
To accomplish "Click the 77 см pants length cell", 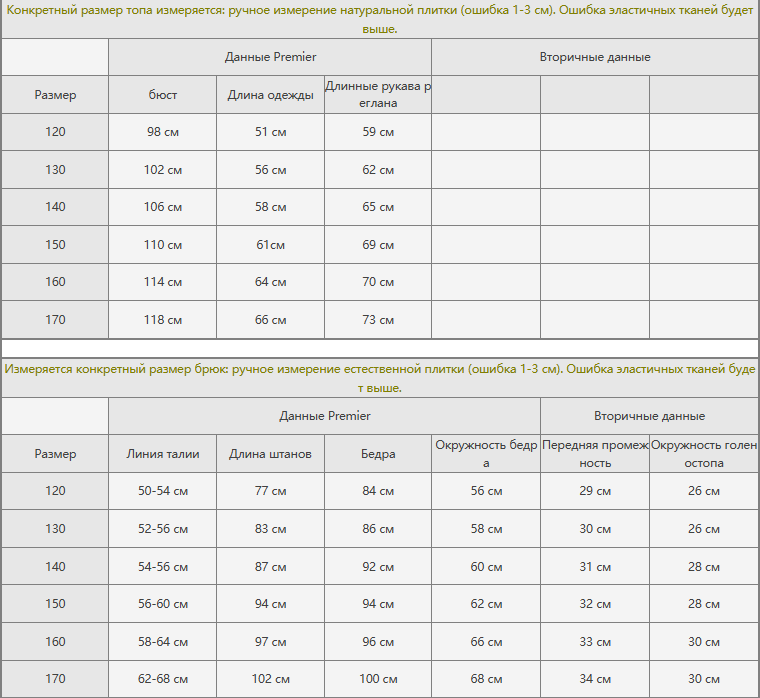I will [x=270, y=491].
